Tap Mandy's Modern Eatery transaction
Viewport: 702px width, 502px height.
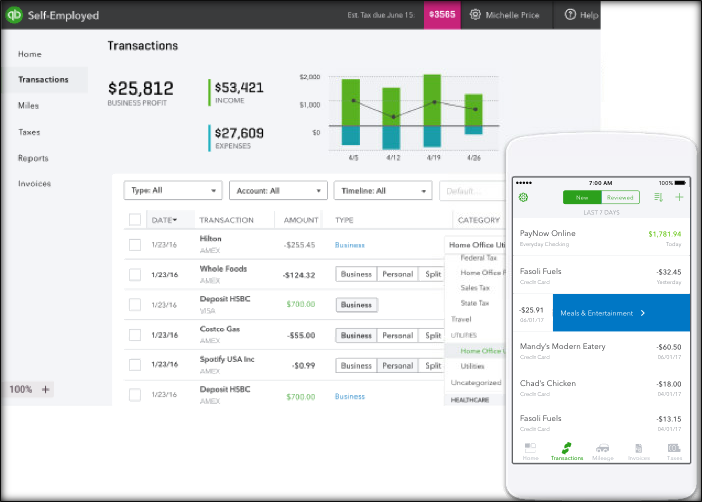[601, 351]
